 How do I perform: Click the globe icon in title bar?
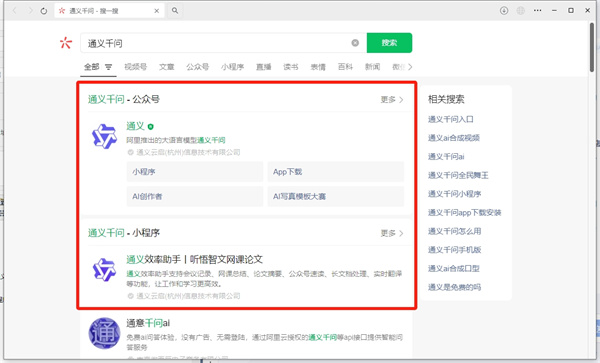pyautogui.click(x=521, y=11)
